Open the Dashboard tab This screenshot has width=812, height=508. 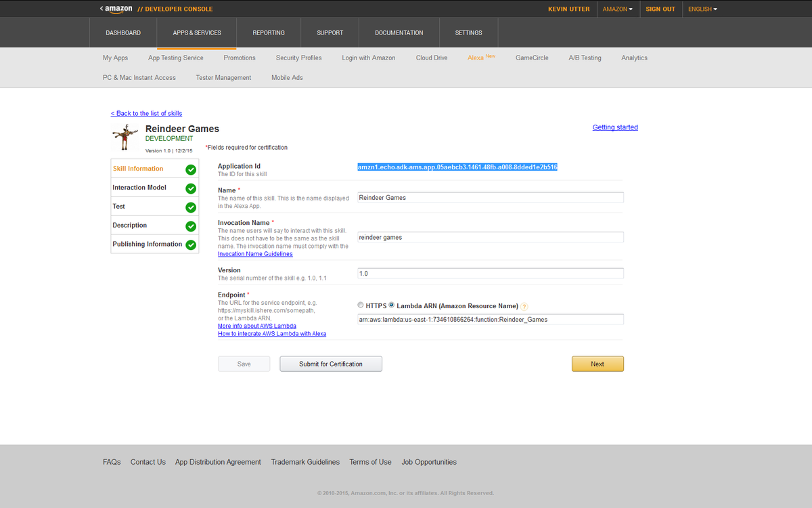123,33
